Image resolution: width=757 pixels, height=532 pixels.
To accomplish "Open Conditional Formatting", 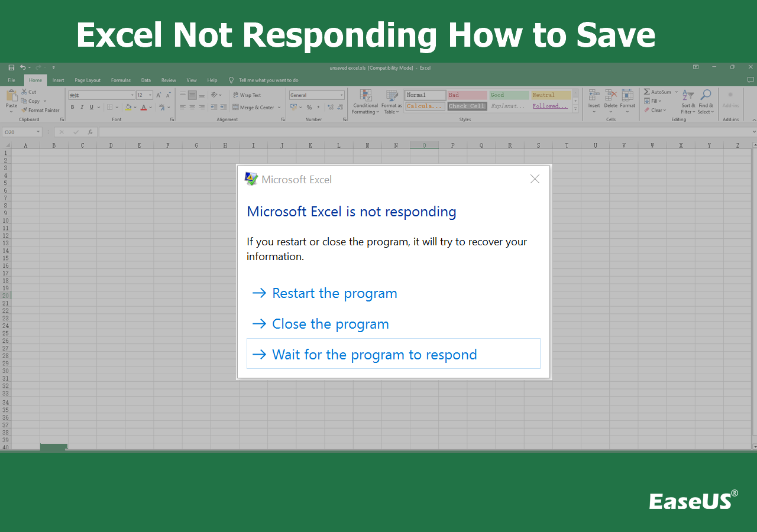I will 365,102.
